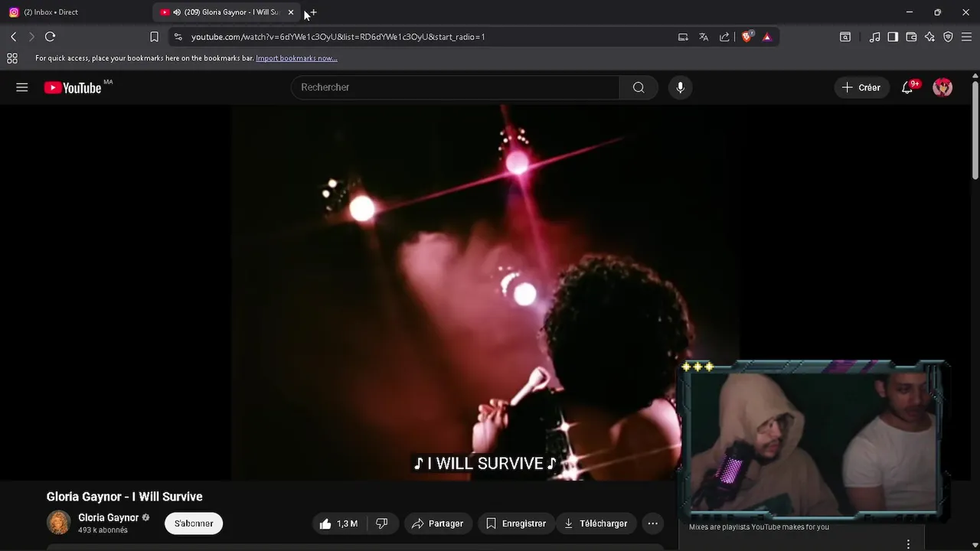Click the Créer button

tap(861, 87)
